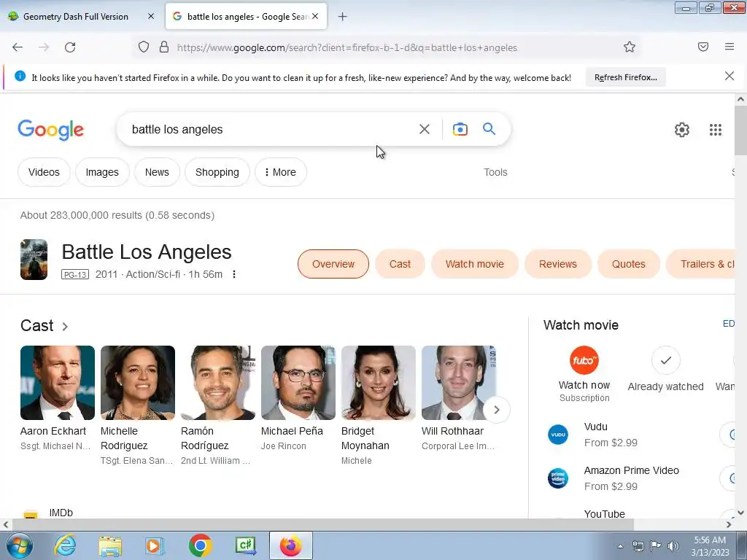Close the battle los angeles tab
Screen dimensions: 747x560
[x=315, y=16]
